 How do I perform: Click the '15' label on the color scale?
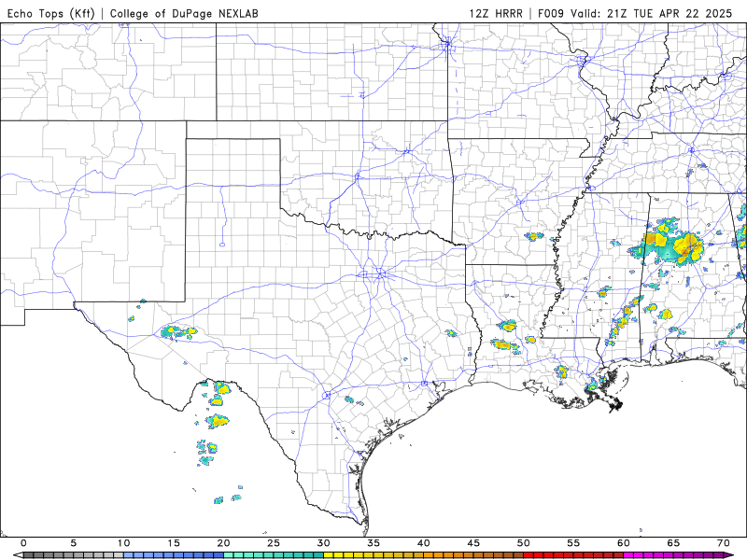pos(174,543)
